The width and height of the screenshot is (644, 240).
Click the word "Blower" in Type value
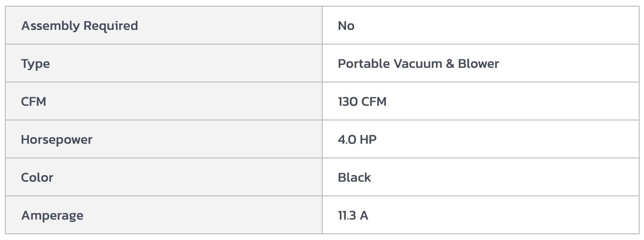click(478, 64)
